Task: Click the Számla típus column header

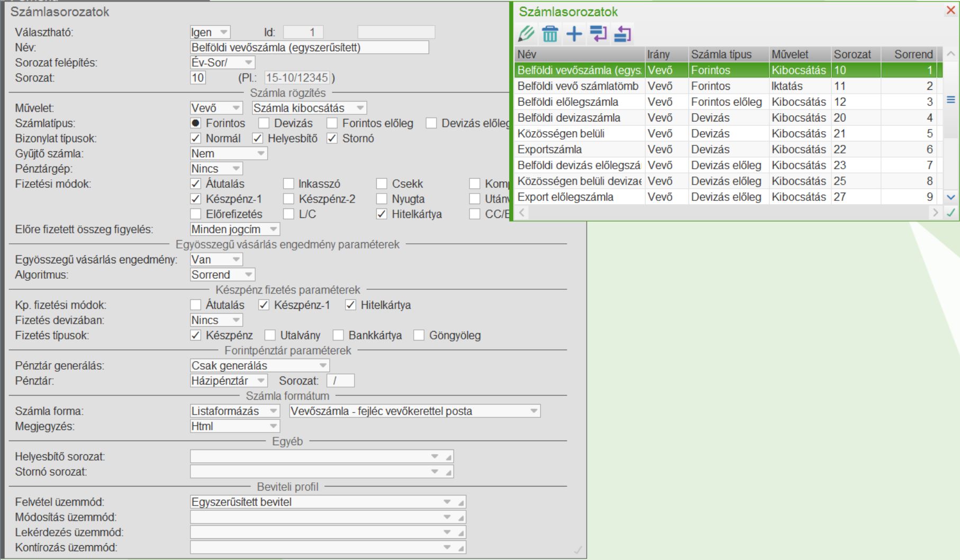Action: (x=721, y=54)
